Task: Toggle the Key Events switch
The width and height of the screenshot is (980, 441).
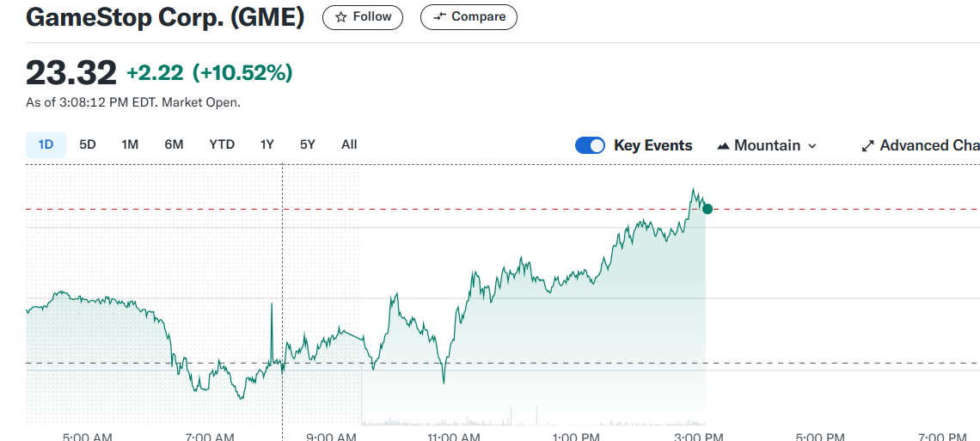Action: coord(590,145)
